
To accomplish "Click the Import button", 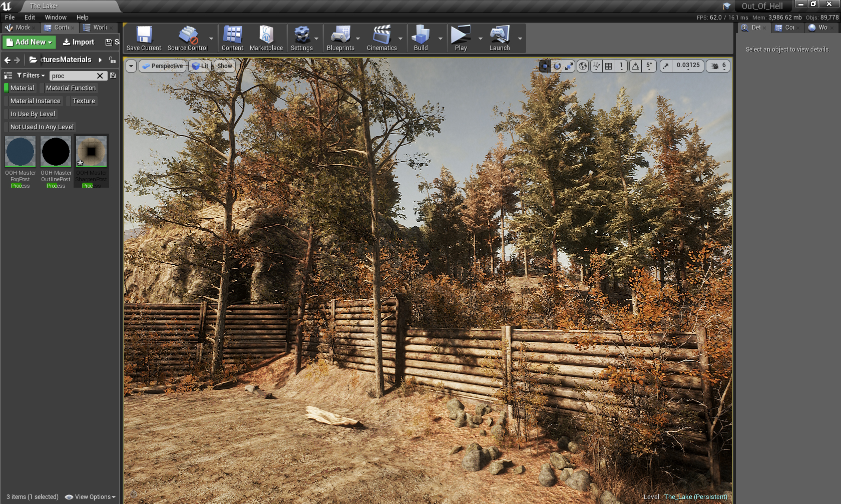I will tap(79, 42).
